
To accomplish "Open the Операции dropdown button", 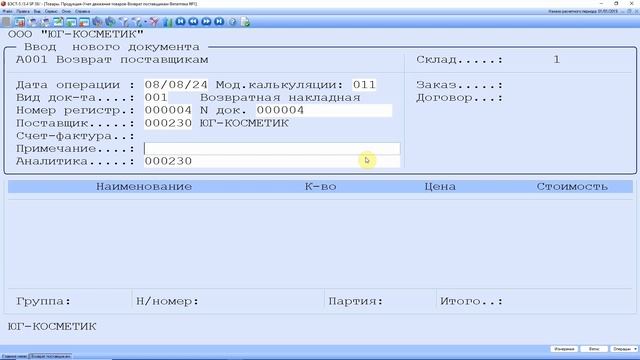I will click(x=624, y=349).
